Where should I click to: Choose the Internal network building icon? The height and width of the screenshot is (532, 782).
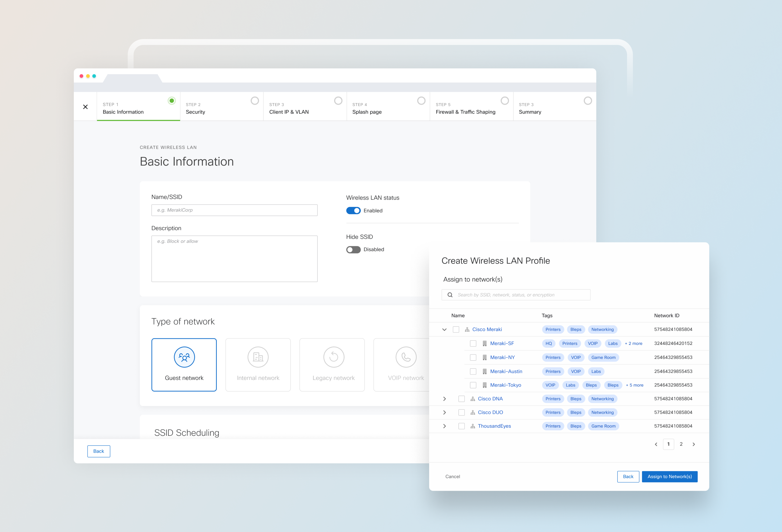tap(258, 357)
